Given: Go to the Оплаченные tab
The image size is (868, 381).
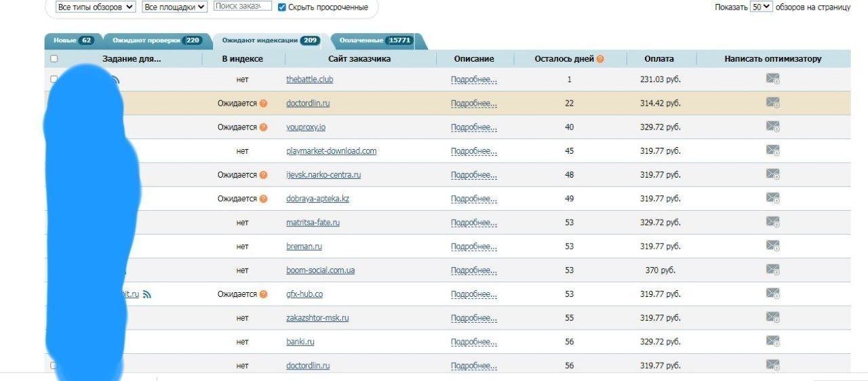Looking at the screenshot, I should coord(376,41).
